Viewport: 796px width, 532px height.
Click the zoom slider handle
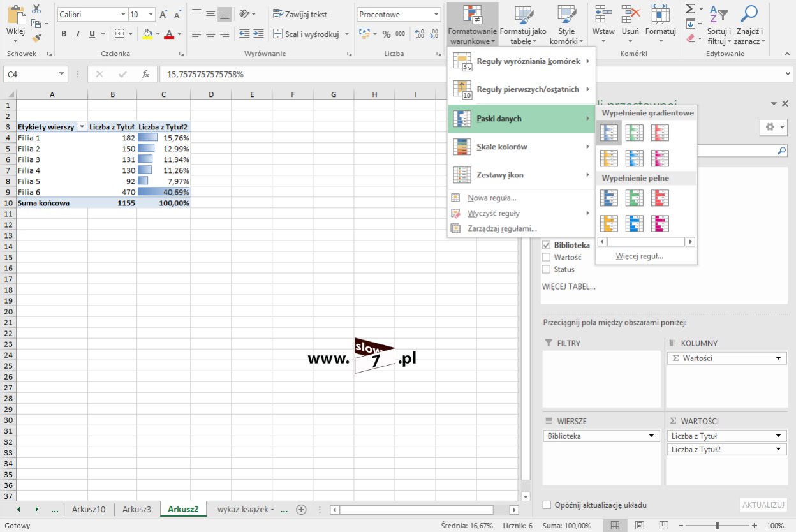pos(718,526)
